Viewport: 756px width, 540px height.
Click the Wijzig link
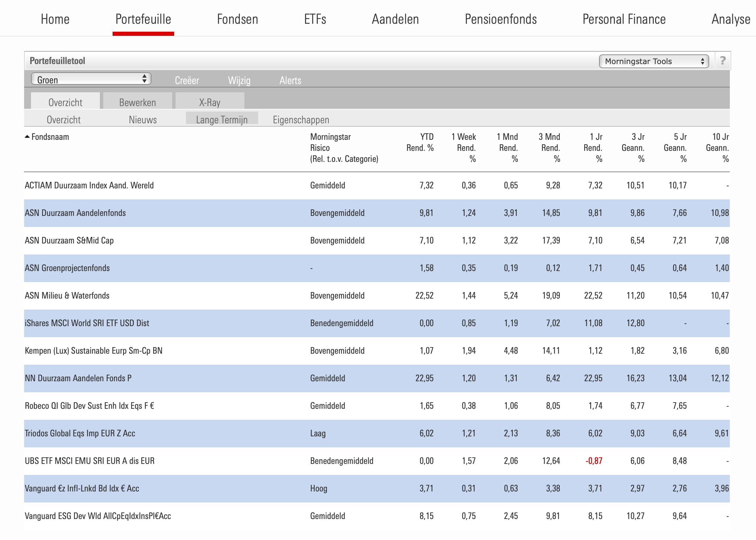[239, 81]
